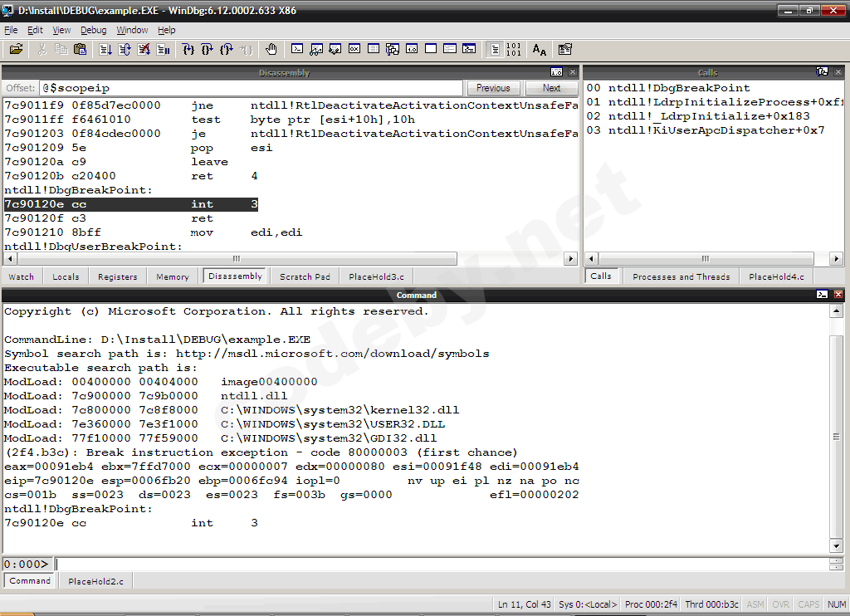Open the View menu
Image resolution: width=850 pixels, height=616 pixels.
click(x=61, y=30)
